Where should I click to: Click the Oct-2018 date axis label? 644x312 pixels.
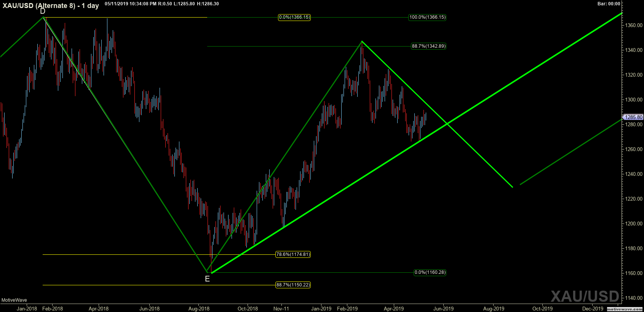[x=248, y=309]
